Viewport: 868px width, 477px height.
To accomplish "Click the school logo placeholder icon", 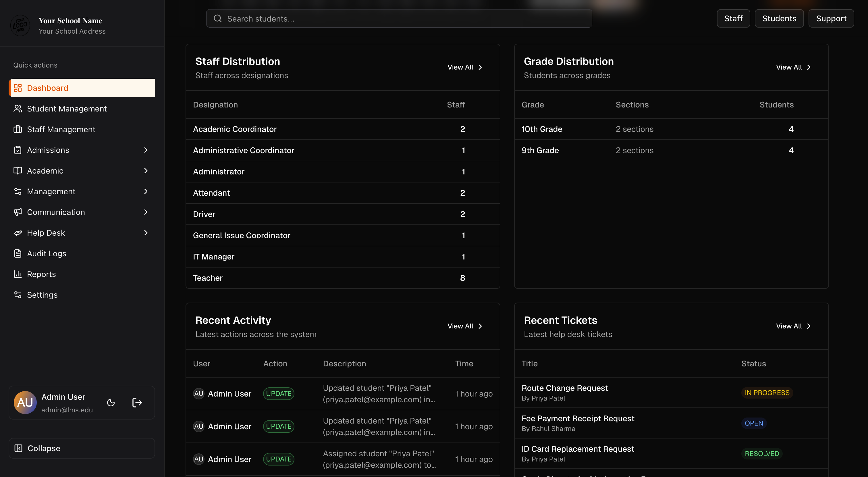I will click(x=20, y=25).
